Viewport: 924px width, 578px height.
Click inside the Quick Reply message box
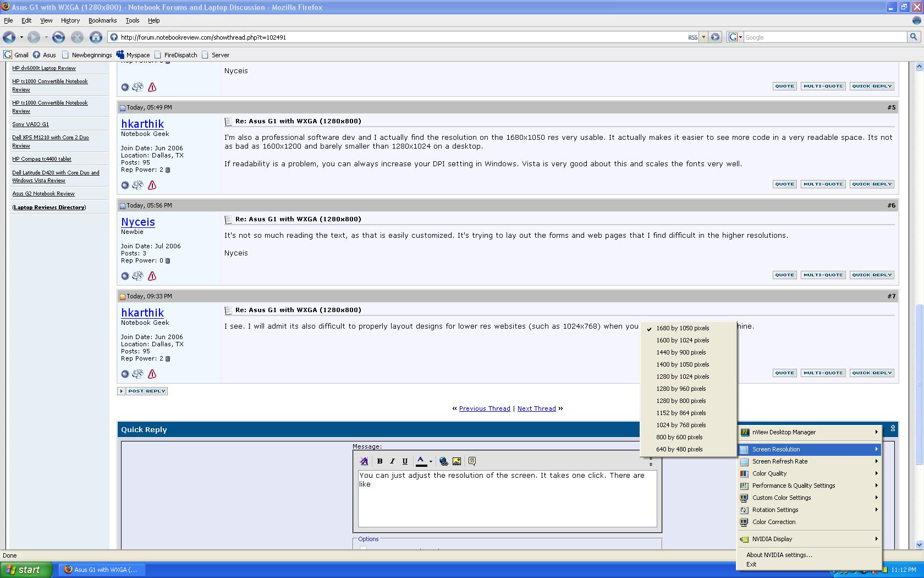pyautogui.click(x=507, y=504)
